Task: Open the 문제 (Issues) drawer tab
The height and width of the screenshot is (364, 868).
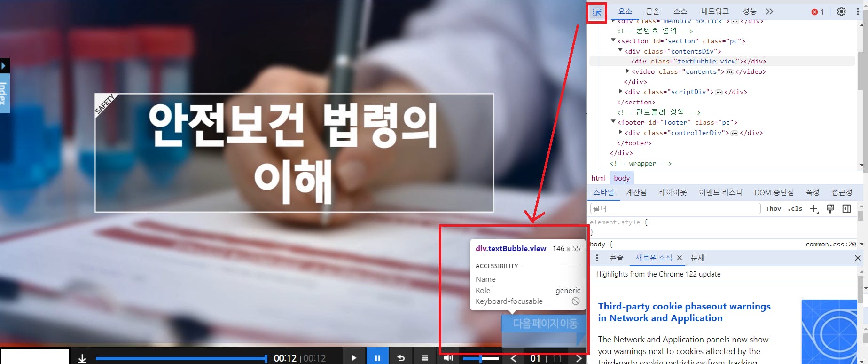Action: pyautogui.click(x=697, y=258)
